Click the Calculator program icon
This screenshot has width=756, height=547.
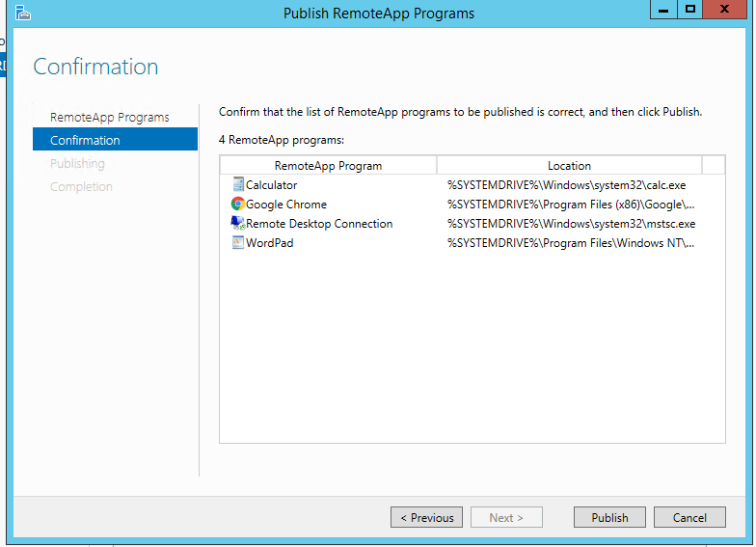(238, 184)
